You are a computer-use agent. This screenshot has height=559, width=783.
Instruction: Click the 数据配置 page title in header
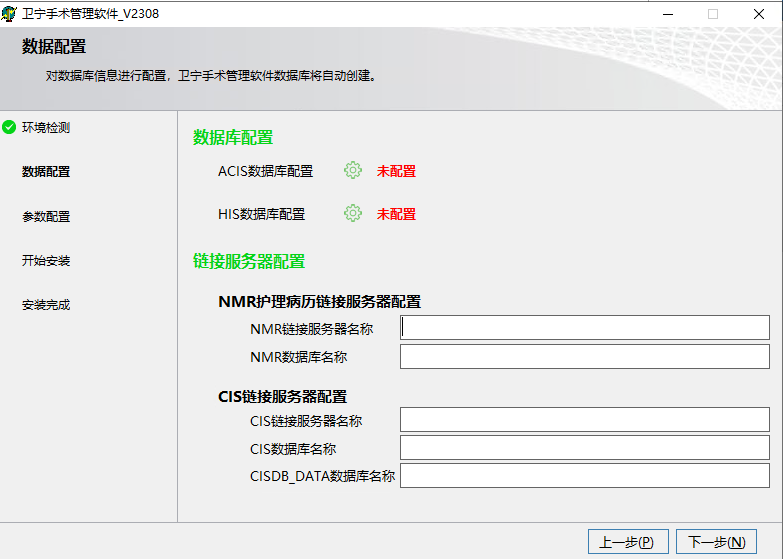point(54,46)
